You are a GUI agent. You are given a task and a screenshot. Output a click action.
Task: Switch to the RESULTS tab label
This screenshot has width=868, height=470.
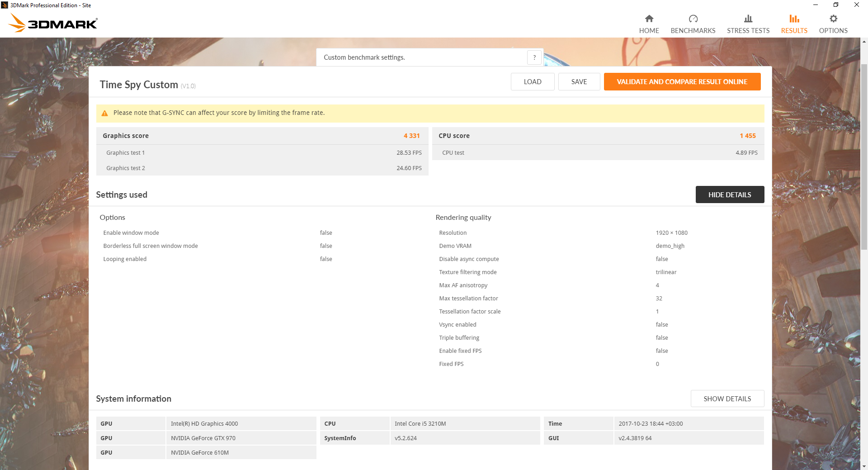click(x=794, y=31)
